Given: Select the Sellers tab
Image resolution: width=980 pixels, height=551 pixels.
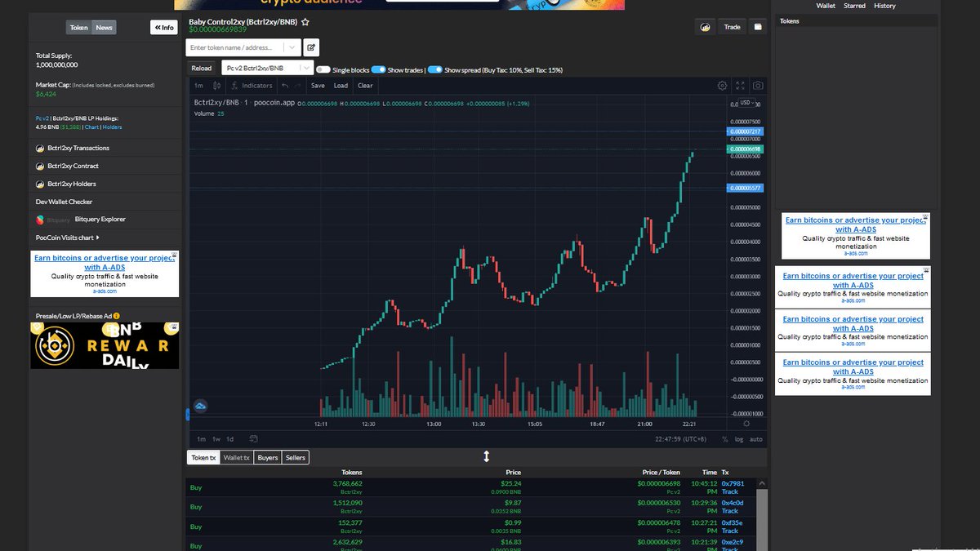Looking at the screenshot, I should click(296, 458).
